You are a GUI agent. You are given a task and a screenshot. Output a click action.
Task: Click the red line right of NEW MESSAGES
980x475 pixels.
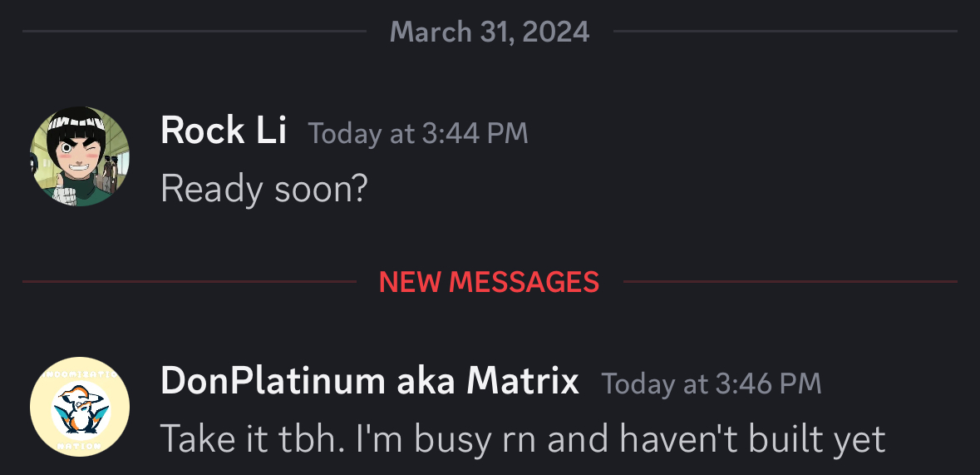click(x=790, y=282)
